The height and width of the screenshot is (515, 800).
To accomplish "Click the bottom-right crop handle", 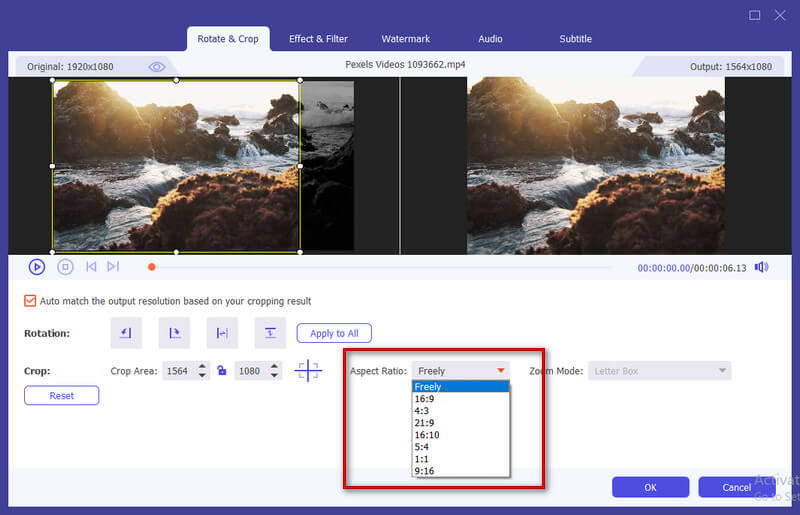I will (x=300, y=252).
